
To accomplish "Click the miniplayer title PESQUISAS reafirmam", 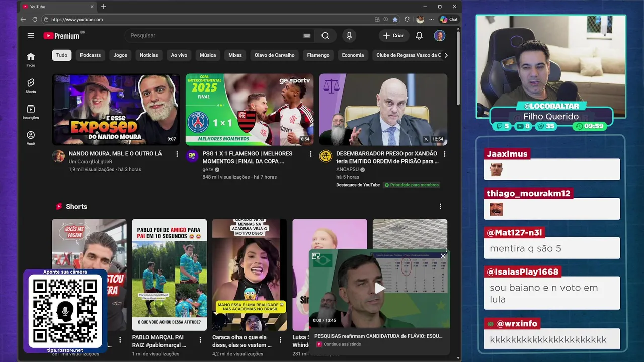I will (x=378, y=336).
